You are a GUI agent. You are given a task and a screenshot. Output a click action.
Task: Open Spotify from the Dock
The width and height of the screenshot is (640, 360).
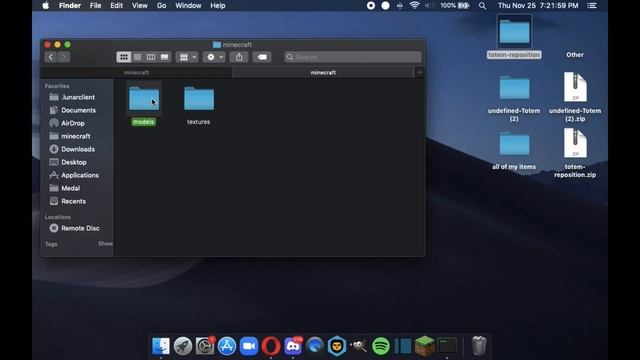click(381, 346)
